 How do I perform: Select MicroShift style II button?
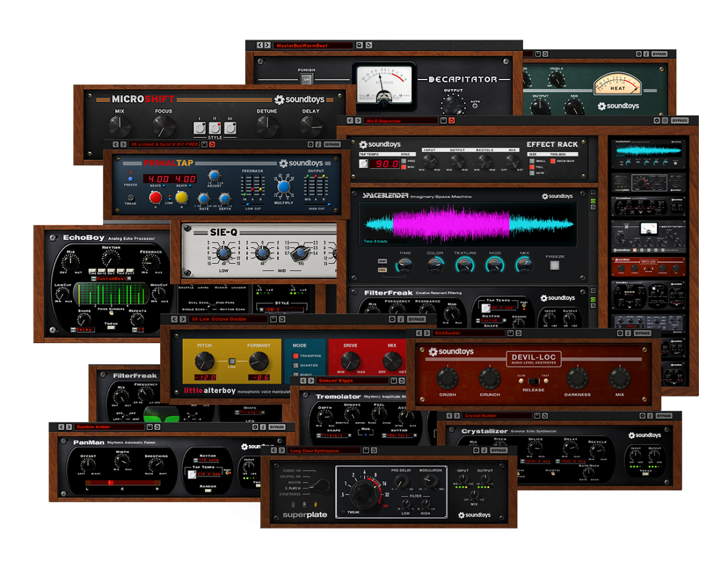point(215,128)
